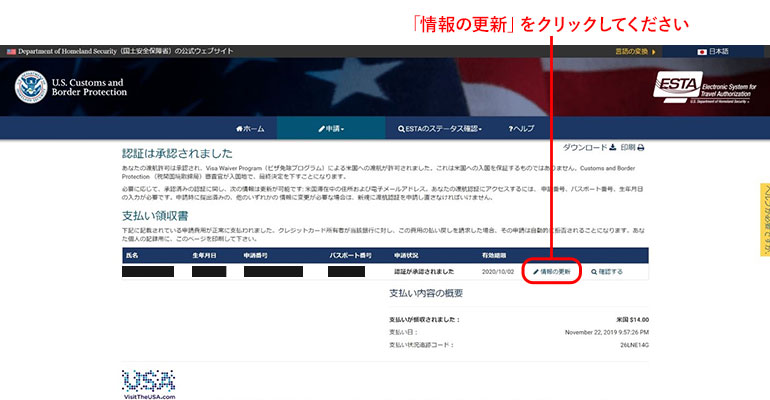Viewport: 770px width, 400px height.
Task: Click the 申請状況 column header
Action: [406, 256]
